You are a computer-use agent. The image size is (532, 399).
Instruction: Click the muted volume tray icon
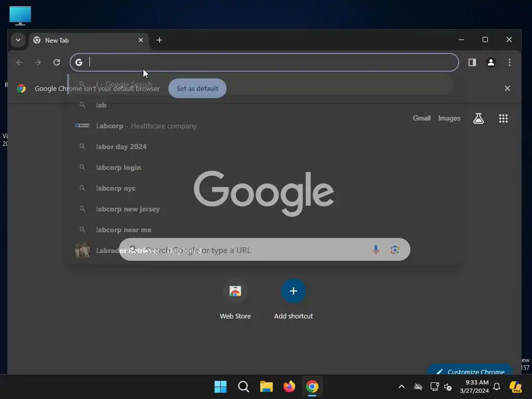pos(448,387)
